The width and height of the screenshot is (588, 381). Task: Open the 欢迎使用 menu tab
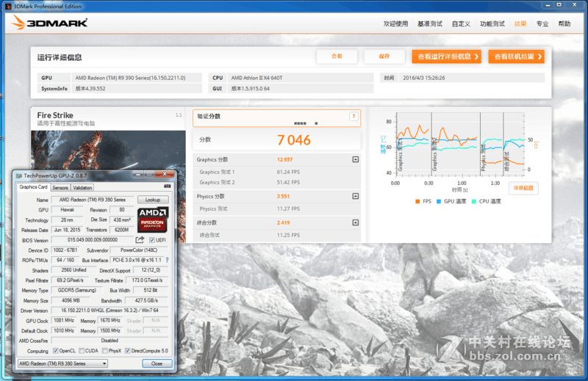click(x=395, y=23)
